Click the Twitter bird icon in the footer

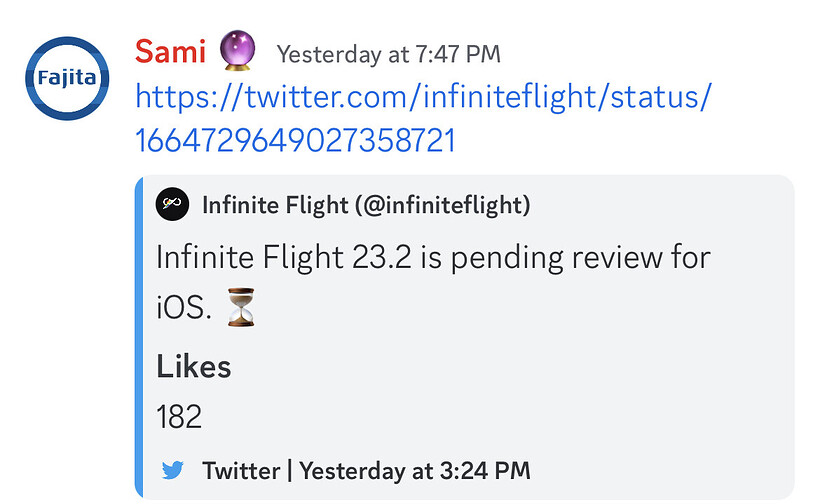(x=173, y=470)
